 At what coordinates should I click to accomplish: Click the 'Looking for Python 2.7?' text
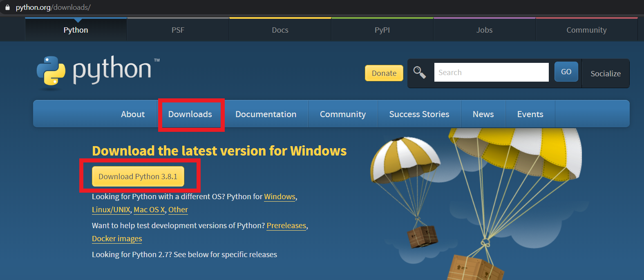pos(132,255)
